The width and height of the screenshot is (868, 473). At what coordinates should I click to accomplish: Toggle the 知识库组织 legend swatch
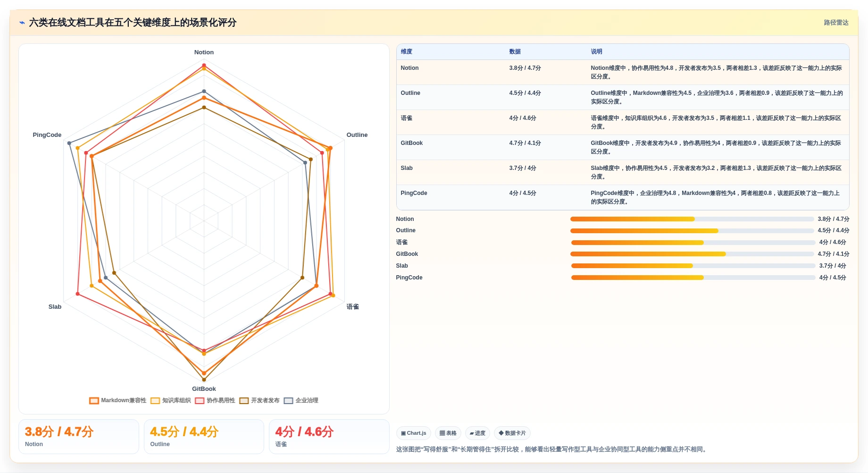pyautogui.click(x=155, y=401)
